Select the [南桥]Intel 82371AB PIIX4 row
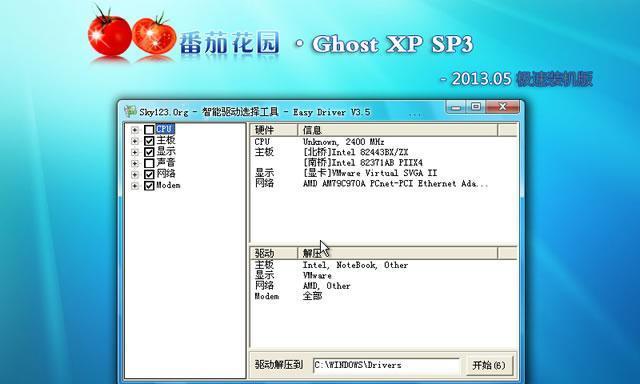This screenshot has height=384, width=640. click(383, 162)
